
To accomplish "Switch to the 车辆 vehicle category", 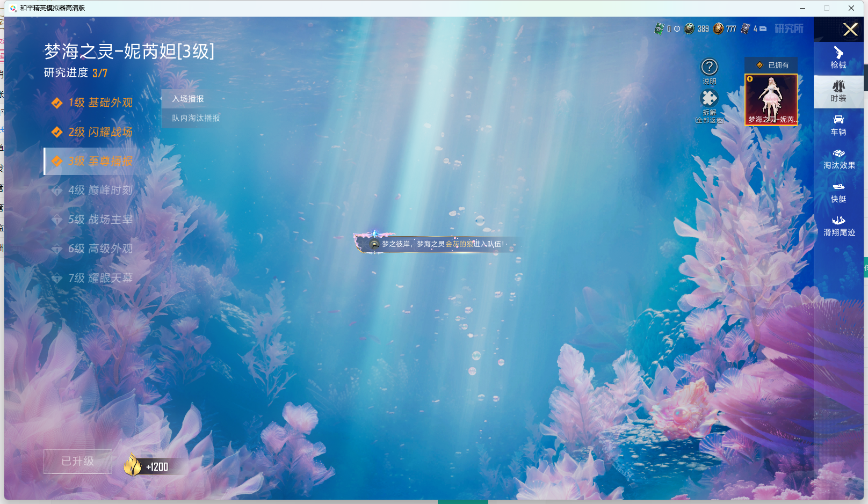I will 838,125.
